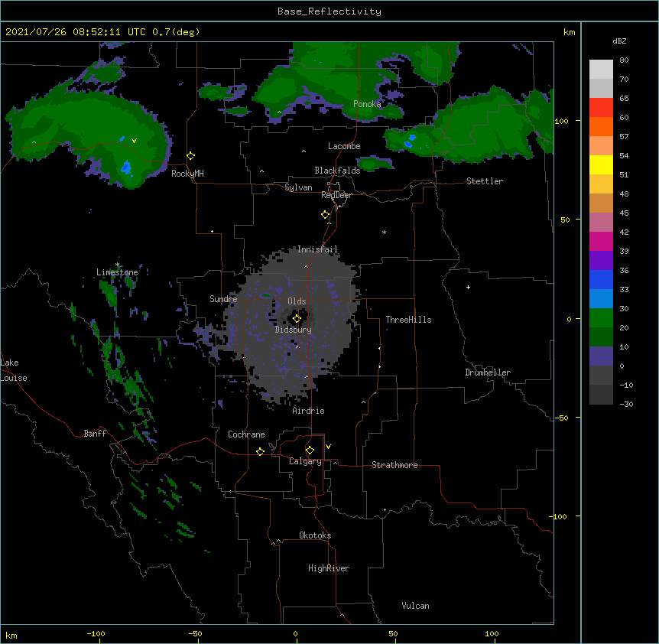The height and width of the screenshot is (644, 659).
Task: Click the Innisfail label
Action: coord(318,249)
